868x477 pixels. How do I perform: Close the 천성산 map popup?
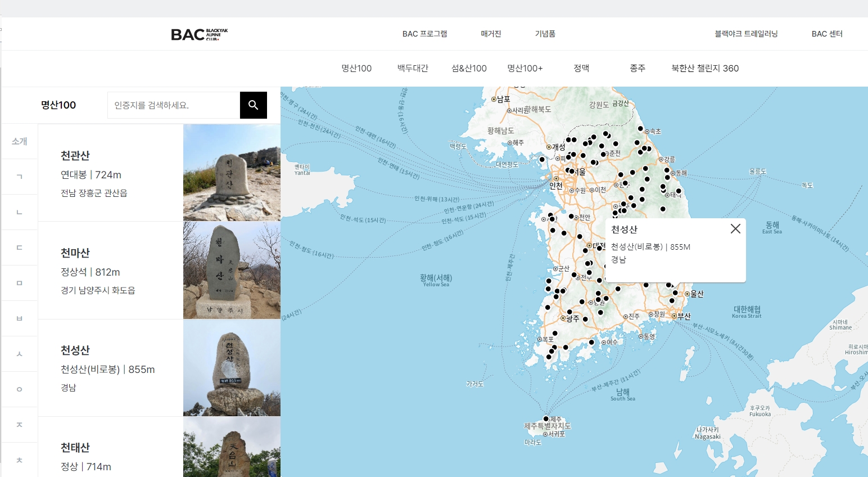click(x=735, y=228)
